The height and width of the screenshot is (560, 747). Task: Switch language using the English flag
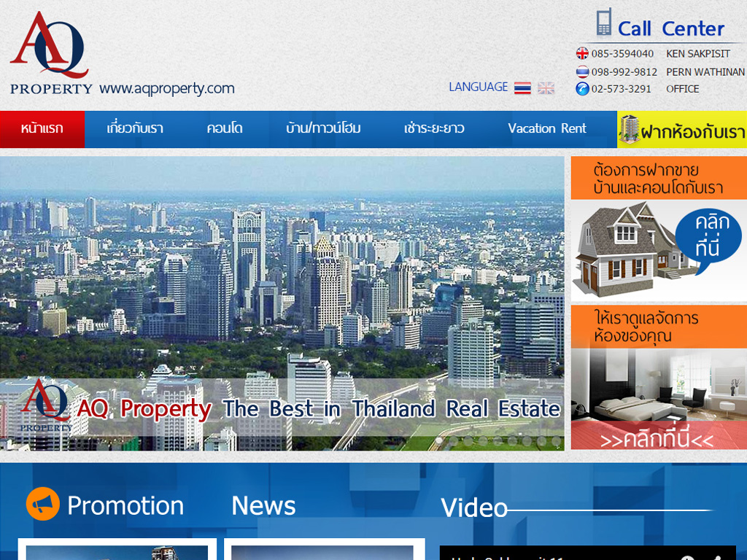pyautogui.click(x=546, y=88)
